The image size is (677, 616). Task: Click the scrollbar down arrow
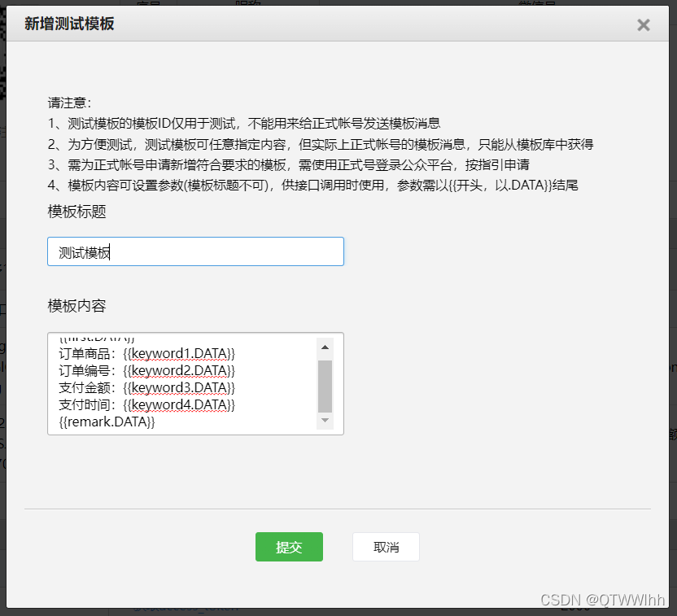point(325,422)
